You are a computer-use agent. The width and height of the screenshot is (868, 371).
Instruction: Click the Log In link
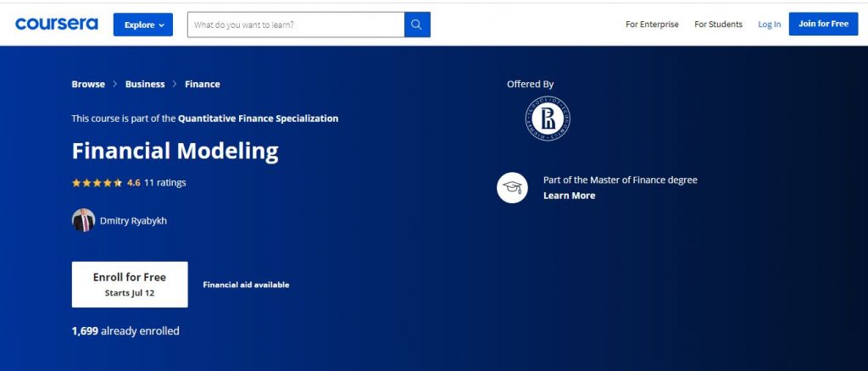(x=769, y=25)
